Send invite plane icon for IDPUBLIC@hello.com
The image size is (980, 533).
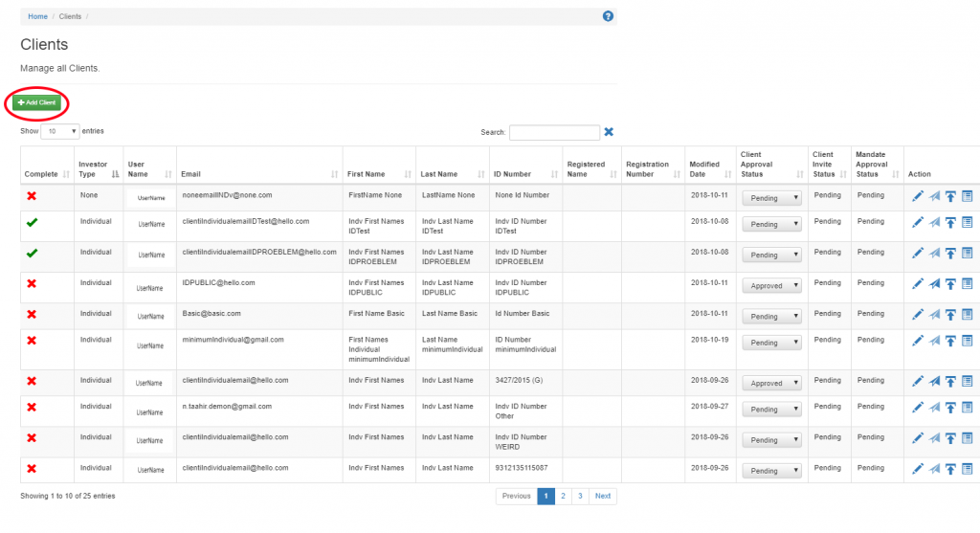pos(934,283)
